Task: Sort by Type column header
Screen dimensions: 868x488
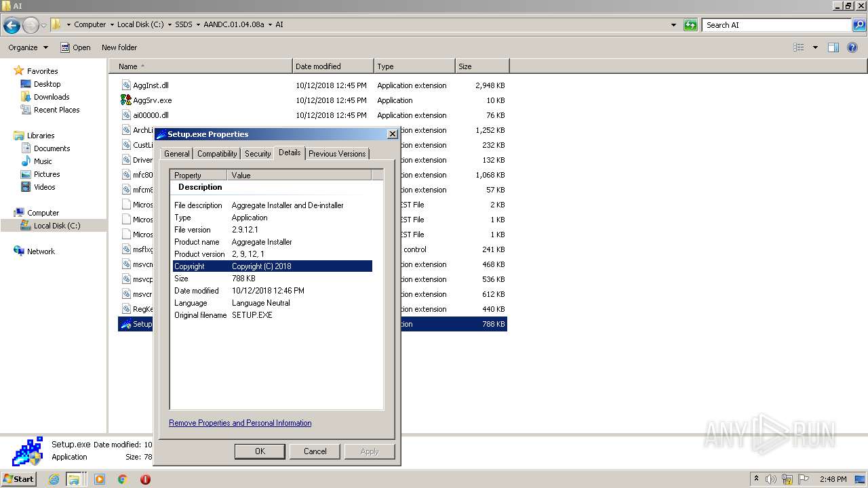Action: coord(414,66)
